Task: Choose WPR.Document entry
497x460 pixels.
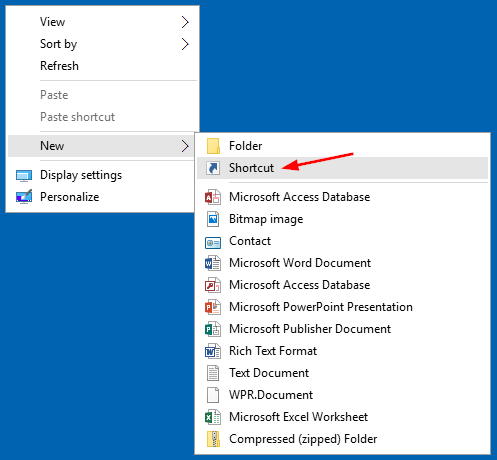Action: (343, 395)
